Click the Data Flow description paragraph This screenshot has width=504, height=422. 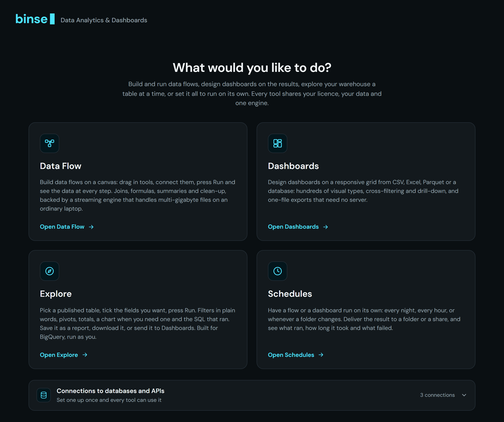pos(138,195)
